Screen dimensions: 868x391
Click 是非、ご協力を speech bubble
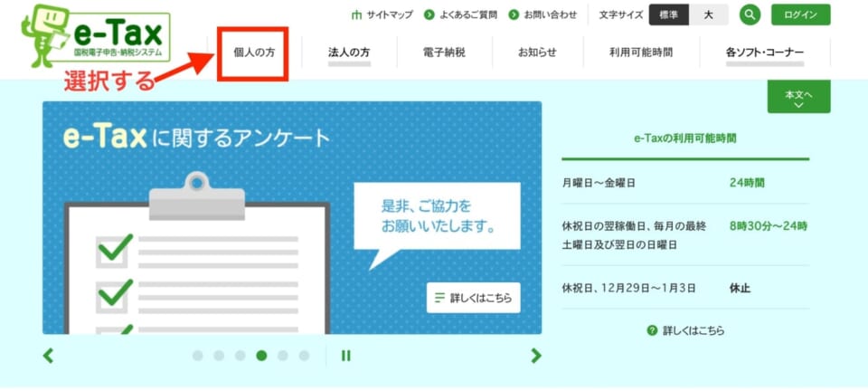(438, 216)
